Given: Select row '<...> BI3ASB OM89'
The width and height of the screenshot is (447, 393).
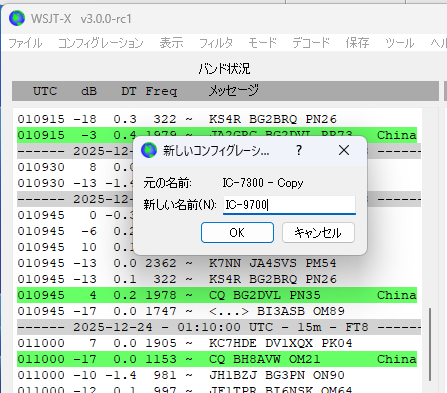Looking at the screenshot, I should [217, 311].
